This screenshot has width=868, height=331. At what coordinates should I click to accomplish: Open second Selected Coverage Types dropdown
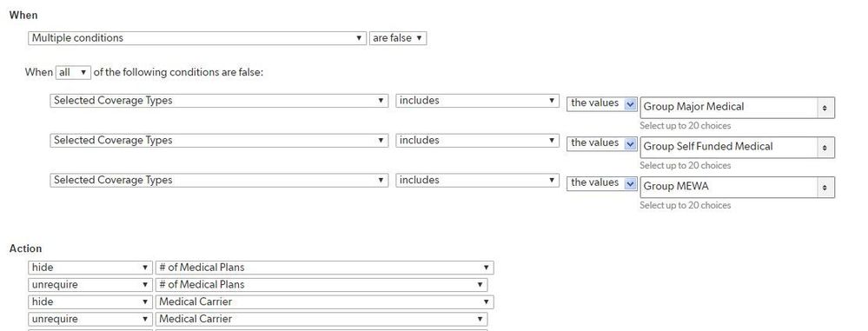click(219, 141)
